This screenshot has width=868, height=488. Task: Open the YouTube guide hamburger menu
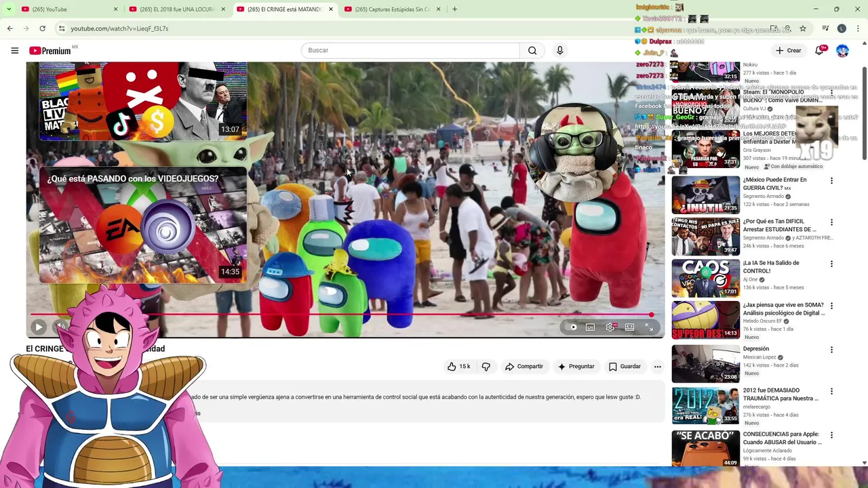(14, 50)
